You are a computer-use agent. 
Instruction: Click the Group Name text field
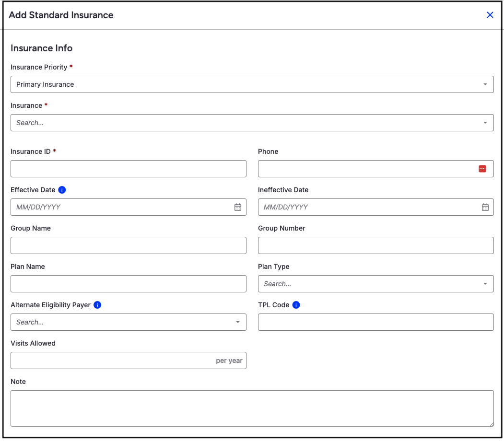128,245
